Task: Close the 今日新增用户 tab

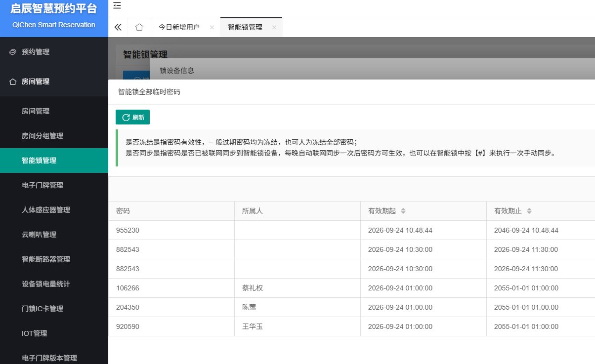Action: tap(212, 28)
